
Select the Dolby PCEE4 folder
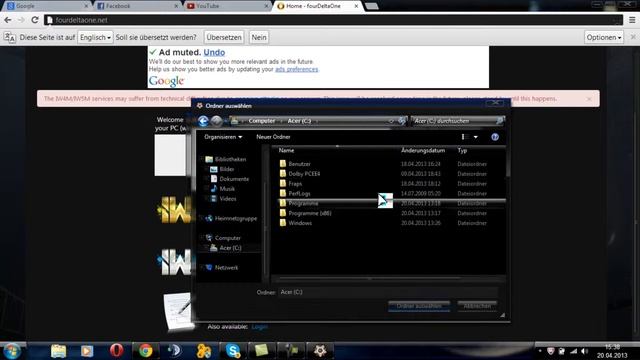[304, 174]
